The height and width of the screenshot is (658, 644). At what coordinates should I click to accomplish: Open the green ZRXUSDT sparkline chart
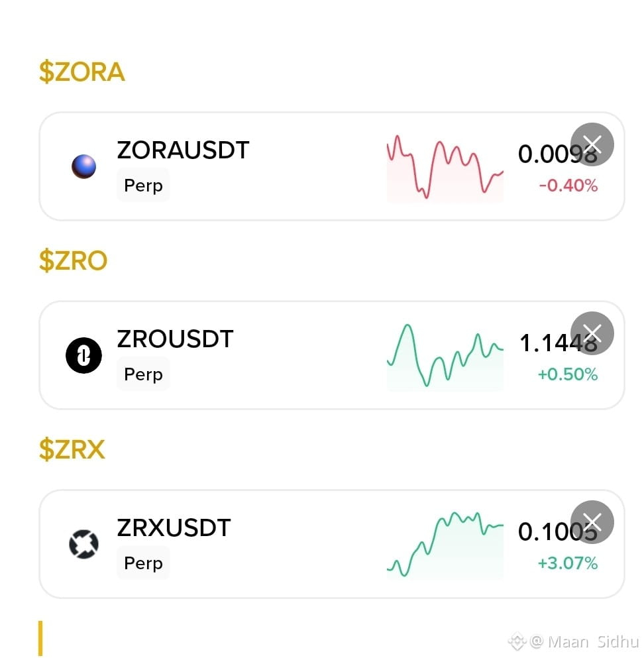(x=445, y=545)
